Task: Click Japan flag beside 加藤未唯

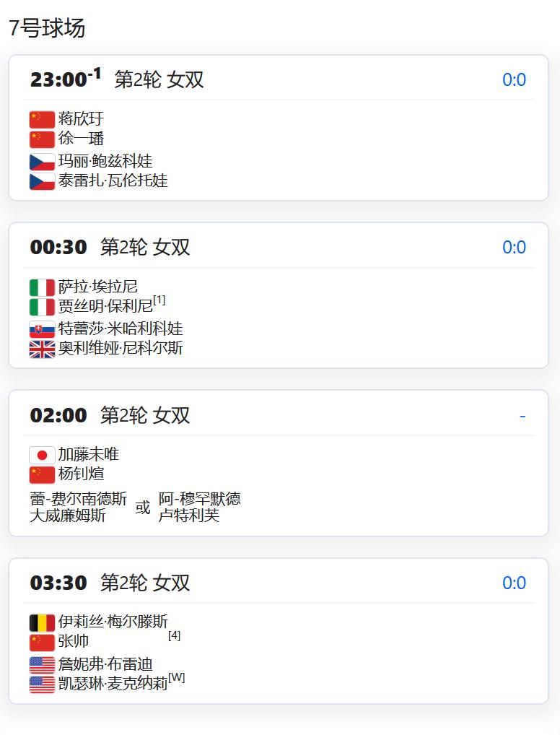Action: (x=42, y=455)
